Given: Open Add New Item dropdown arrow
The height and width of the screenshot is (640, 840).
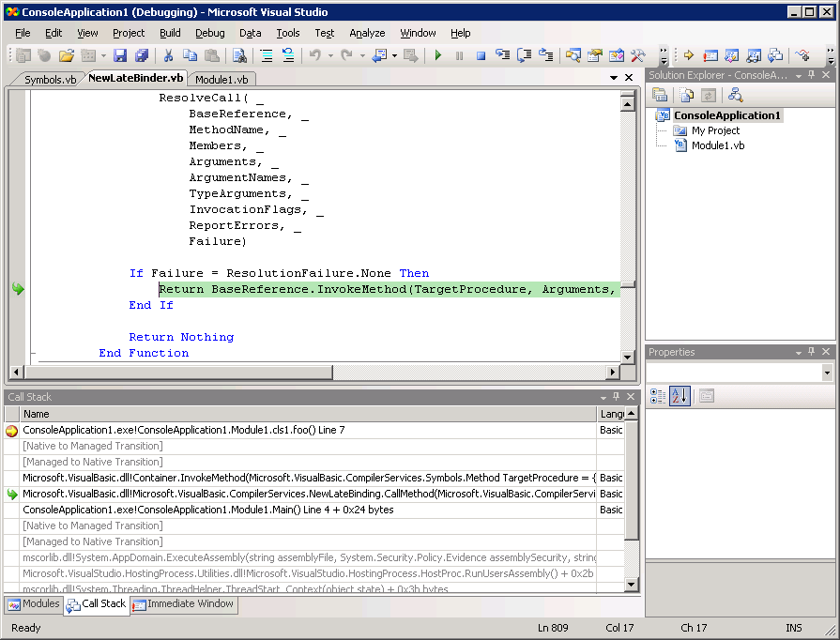Looking at the screenshot, I should [x=103, y=55].
